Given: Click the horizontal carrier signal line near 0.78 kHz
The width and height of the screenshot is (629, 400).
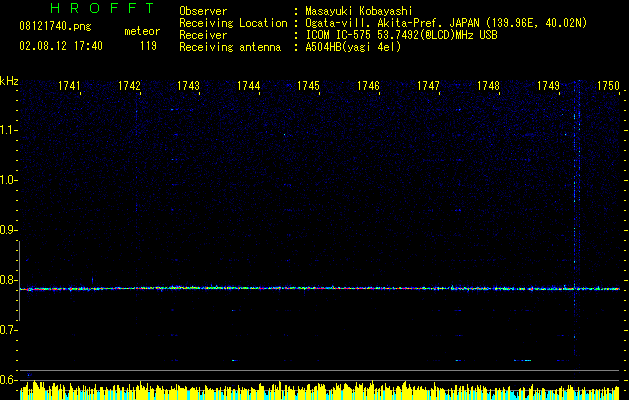Looking at the screenshot, I should (x=320, y=288).
